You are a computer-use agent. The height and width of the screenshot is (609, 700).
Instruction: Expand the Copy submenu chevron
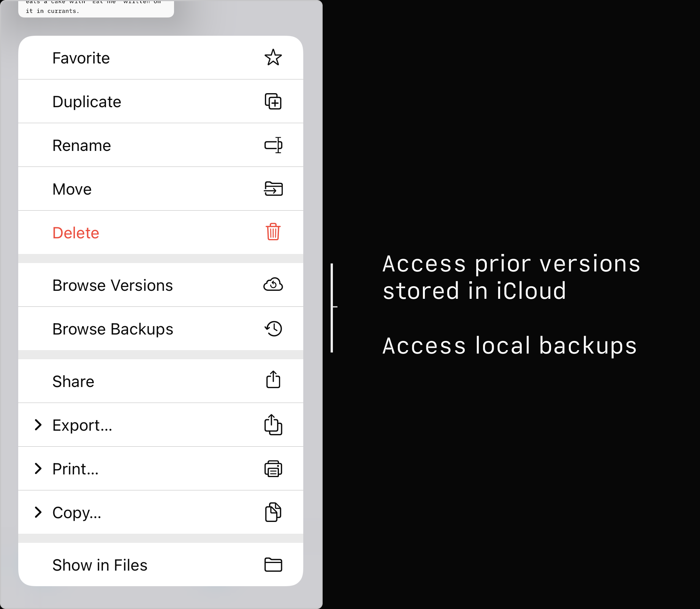(38, 512)
